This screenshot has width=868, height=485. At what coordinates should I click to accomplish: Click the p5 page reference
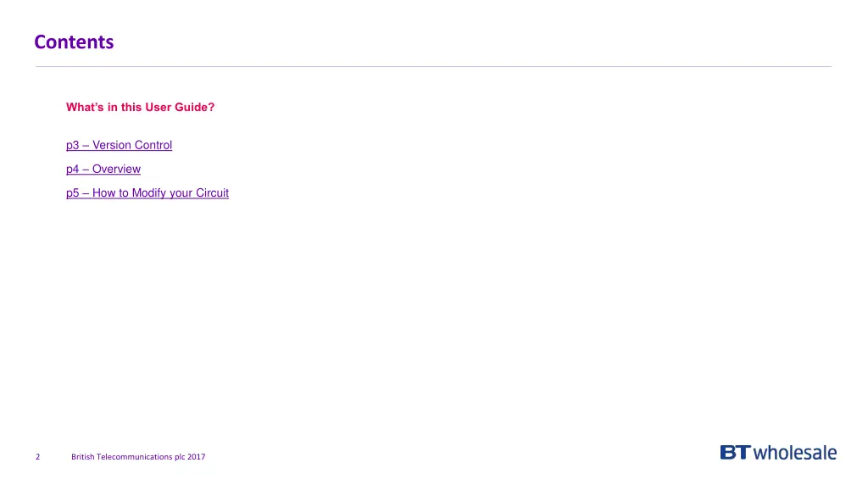point(72,192)
